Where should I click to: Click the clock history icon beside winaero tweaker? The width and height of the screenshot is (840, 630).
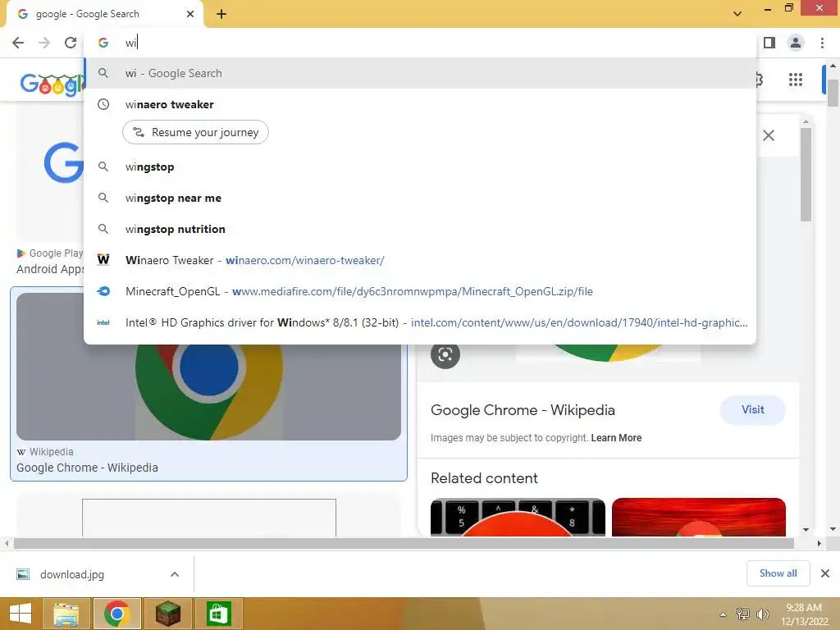tap(103, 104)
